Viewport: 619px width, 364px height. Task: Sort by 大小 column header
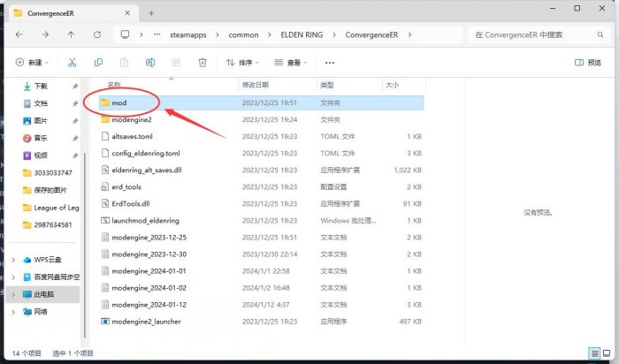pyautogui.click(x=392, y=85)
